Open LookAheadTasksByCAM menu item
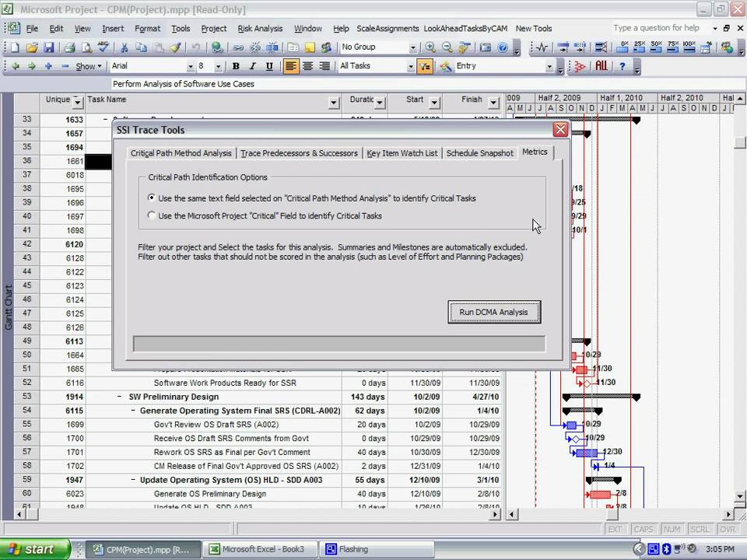Screen dimensions: 747x560 (465, 29)
